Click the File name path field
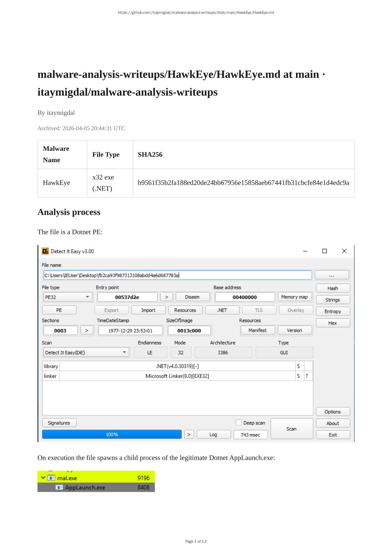 [x=177, y=275]
